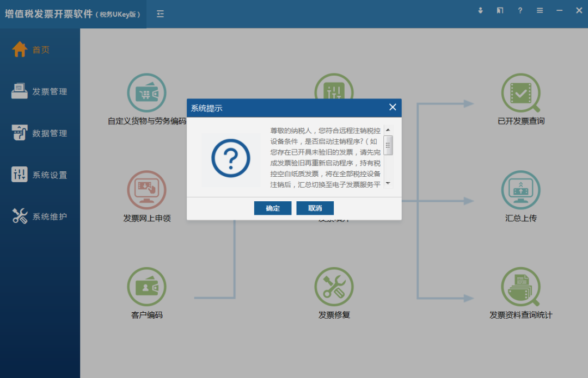Open the 发票管理 section
588x378 pixels.
pos(38,91)
